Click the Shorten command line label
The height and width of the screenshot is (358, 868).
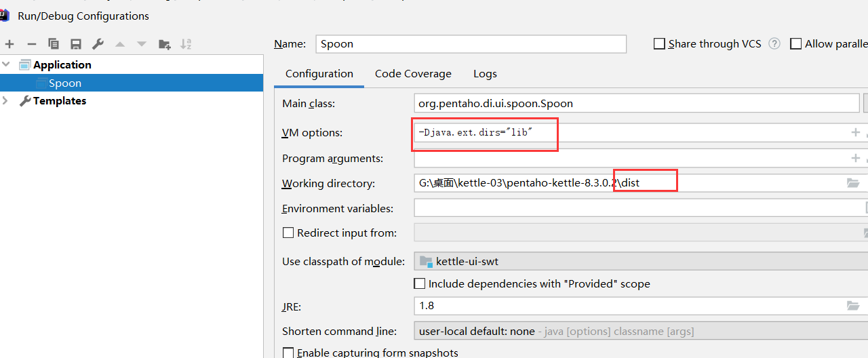(339, 332)
